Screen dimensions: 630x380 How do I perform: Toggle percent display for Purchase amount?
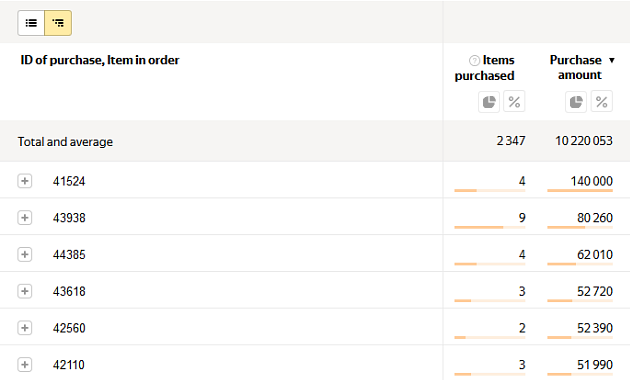point(601,102)
